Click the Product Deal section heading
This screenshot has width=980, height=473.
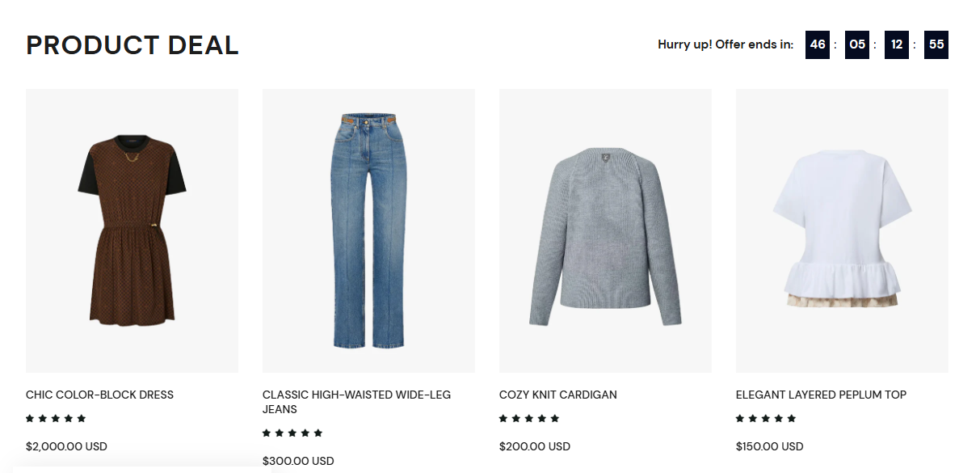[132, 45]
